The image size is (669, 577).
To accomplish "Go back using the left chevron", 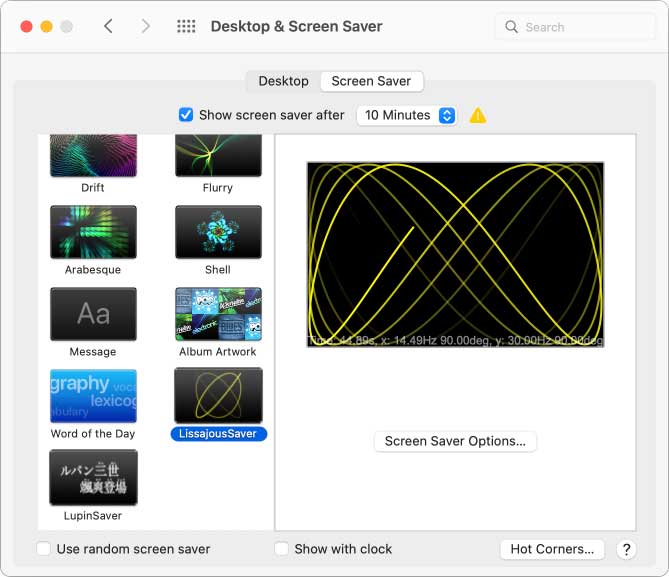I will (x=109, y=27).
